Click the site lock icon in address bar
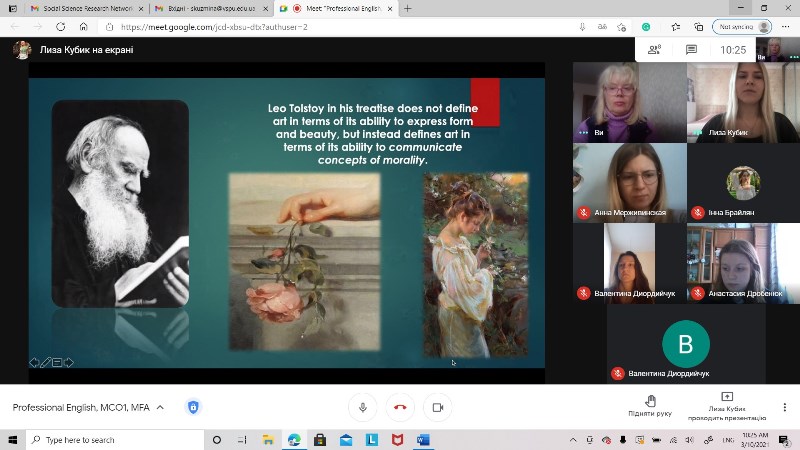The height and width of the screenshot is (450, 800). [x=109, y=27]
